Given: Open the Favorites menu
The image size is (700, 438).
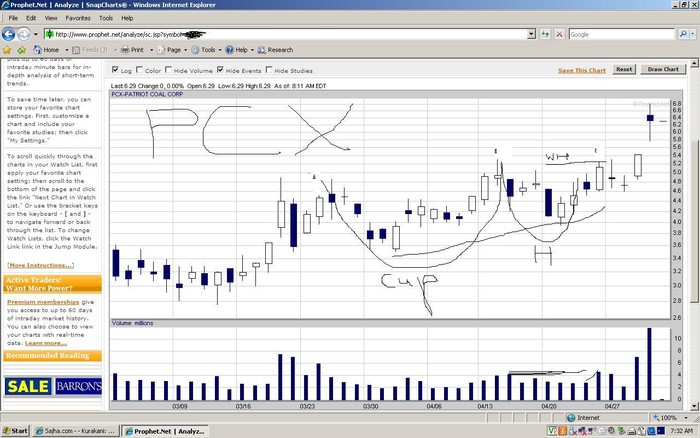Looking at the screenshot, I should tap(77, 18).
